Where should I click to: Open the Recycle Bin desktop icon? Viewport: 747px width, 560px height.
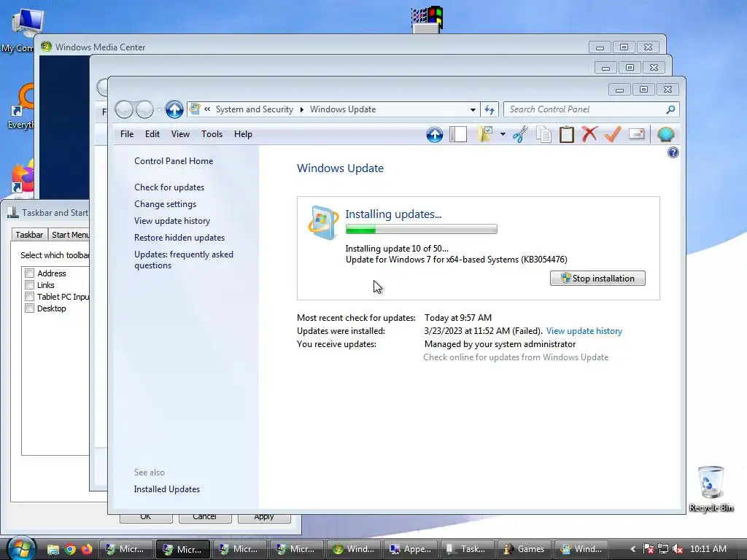pyautogui.click(x=711, y=489)
